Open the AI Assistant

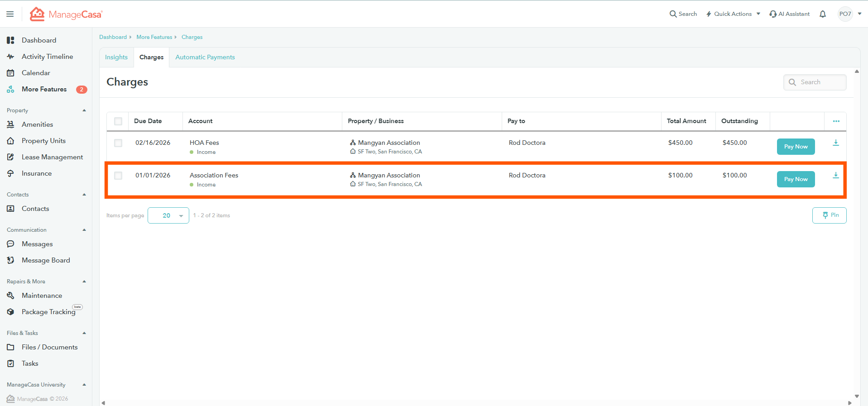789,14
